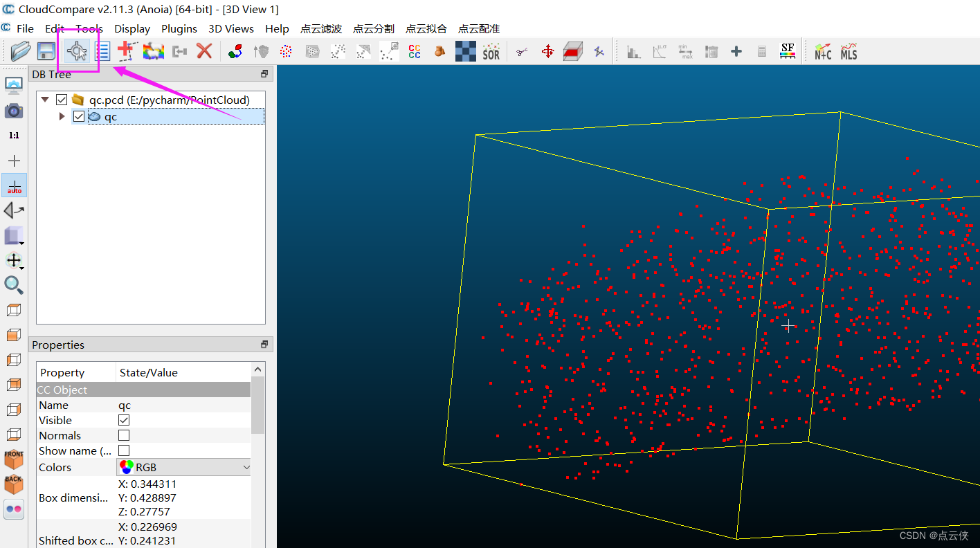Open the 点云分割 menu
980x548 pixels.
click(x=374, y=28)
